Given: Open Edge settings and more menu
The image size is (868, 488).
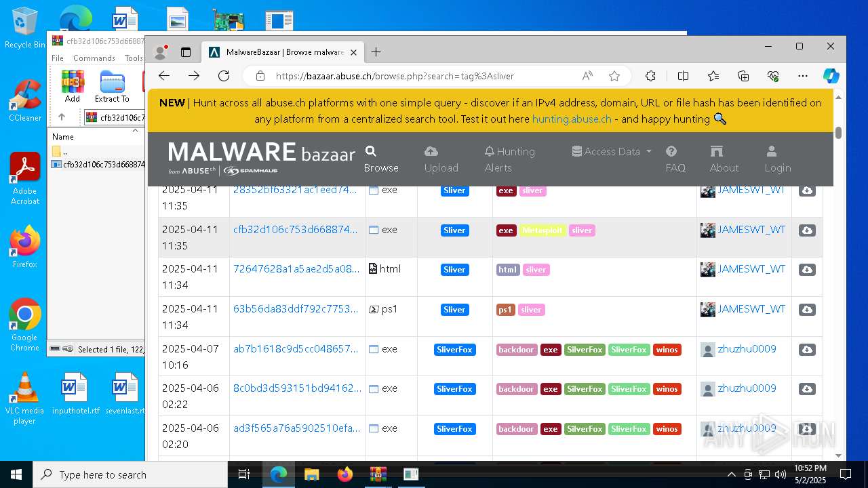Looking at the screenshot, I should click(803, 76).
